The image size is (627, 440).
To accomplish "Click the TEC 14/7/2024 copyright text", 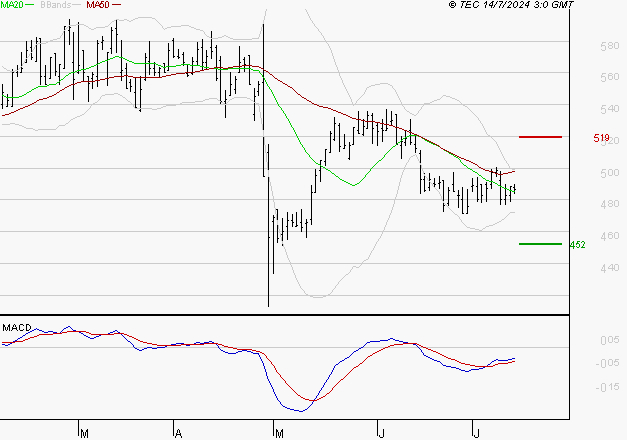I will tap(511, 5).
